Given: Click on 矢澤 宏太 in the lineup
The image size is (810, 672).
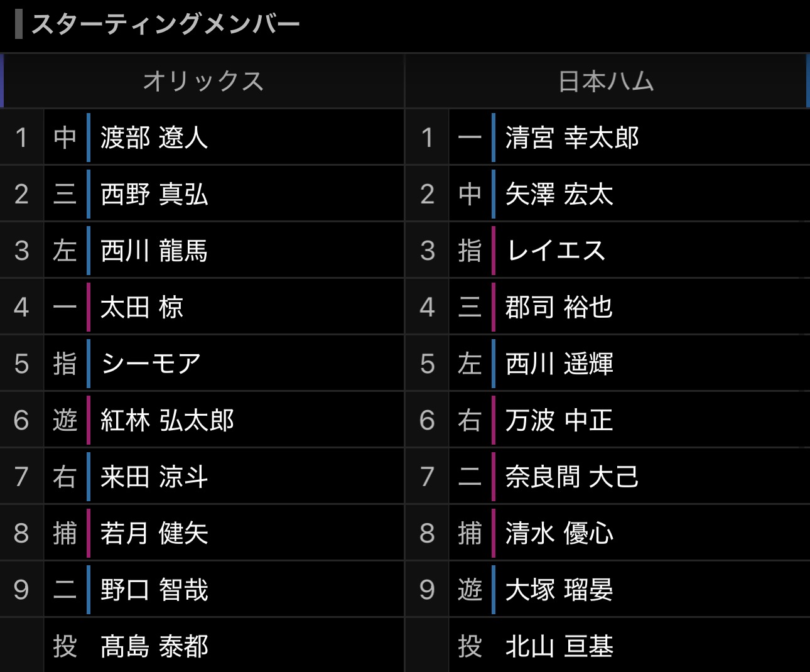Looking at the screenshot, I should (x=559, y=194).
